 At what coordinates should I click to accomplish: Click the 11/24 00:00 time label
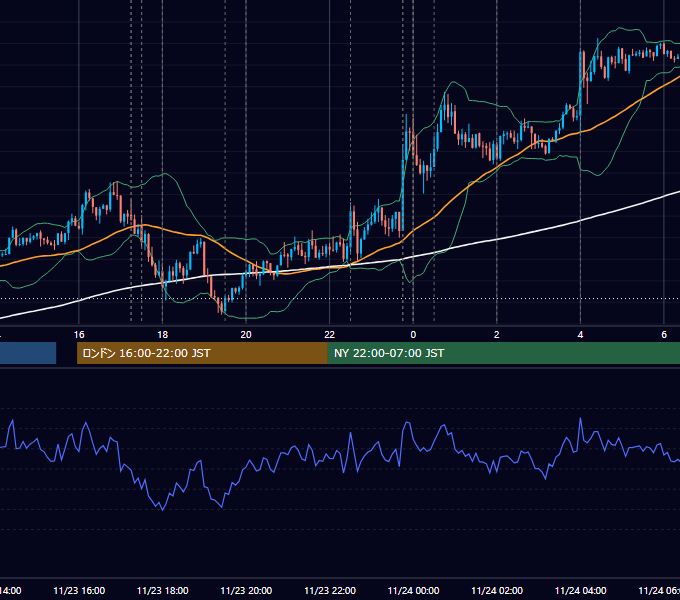pyautogui.click(x=413, y=590)
